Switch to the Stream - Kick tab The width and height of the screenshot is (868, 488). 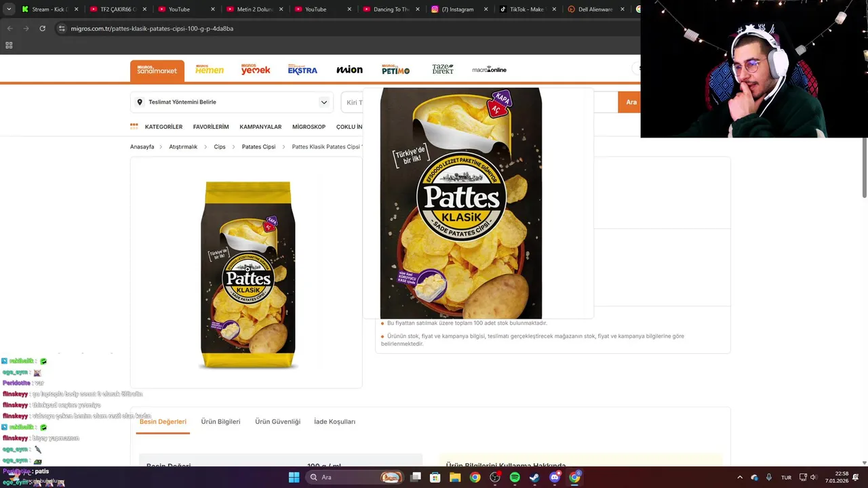click(x=49, y=9)
